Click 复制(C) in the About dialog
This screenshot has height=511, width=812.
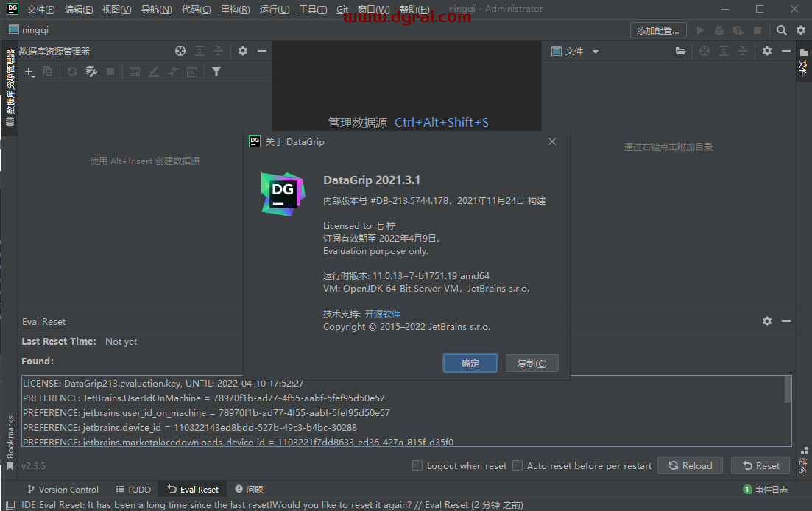click(532, 364)
